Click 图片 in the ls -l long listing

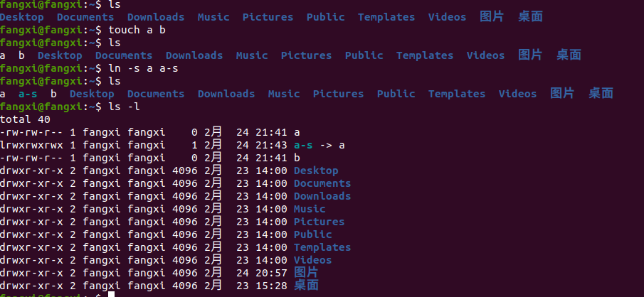[307, 272]
